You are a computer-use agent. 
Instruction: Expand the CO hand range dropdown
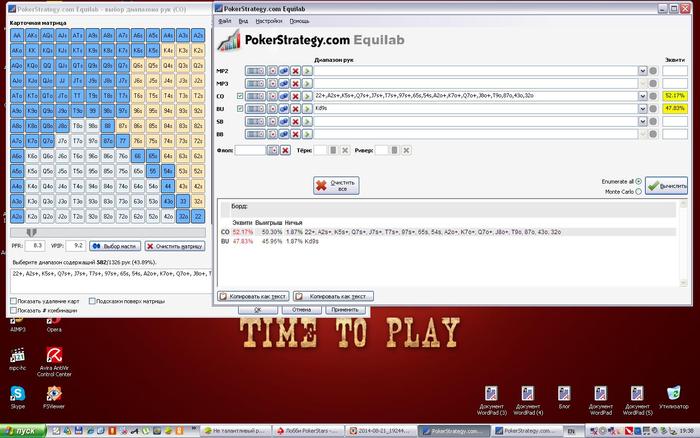[642, 96]
